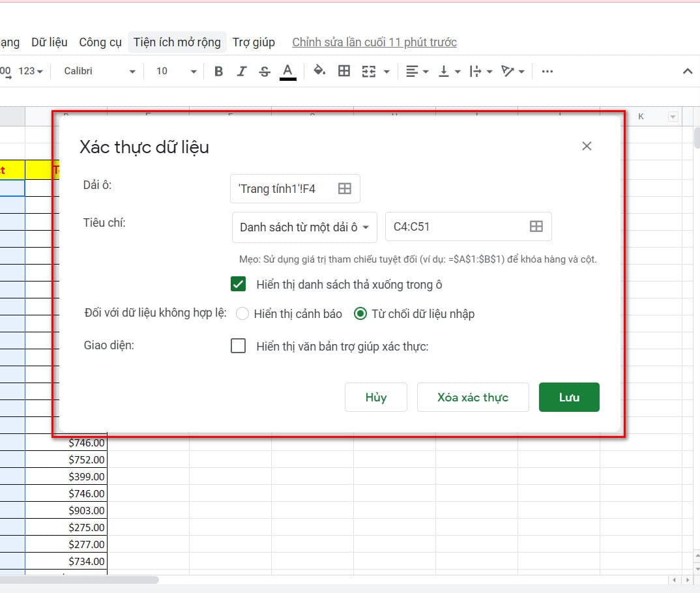
Task: Apply strikethrough formatting
Action: [x=264, y=71]
